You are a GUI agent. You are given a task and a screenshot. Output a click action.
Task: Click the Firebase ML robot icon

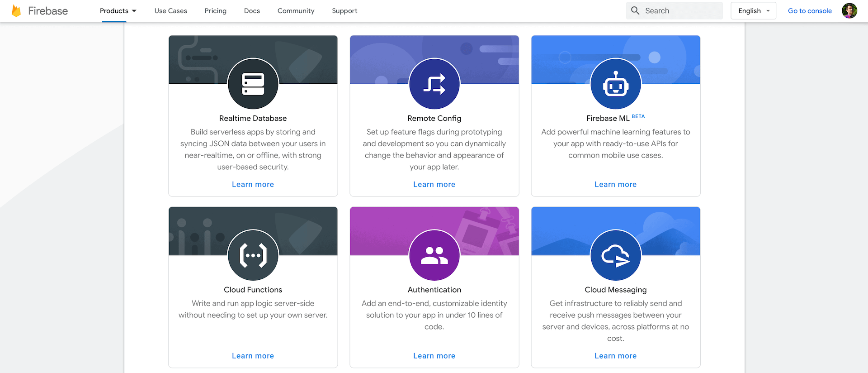click(x=615, y=84)
